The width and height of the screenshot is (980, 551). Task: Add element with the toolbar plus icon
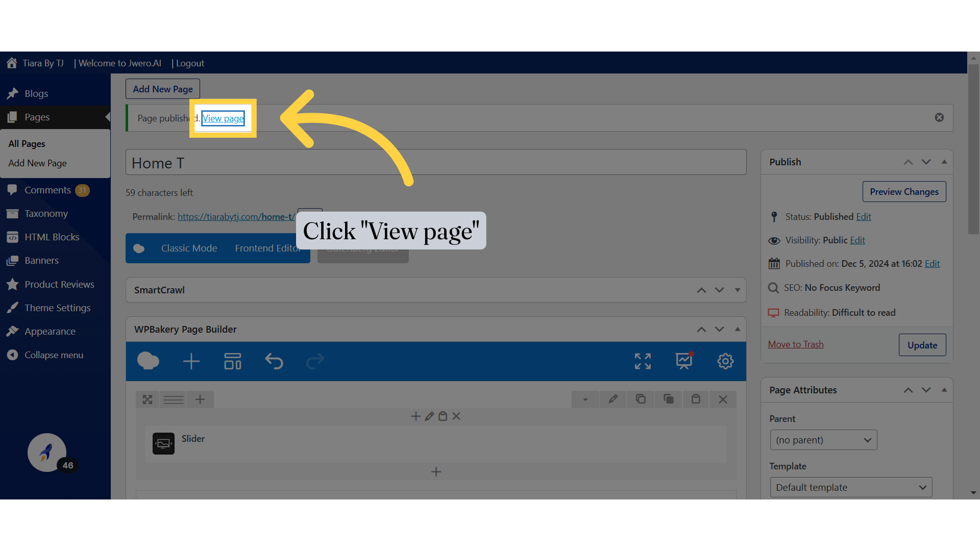click(x=191, y=361)
